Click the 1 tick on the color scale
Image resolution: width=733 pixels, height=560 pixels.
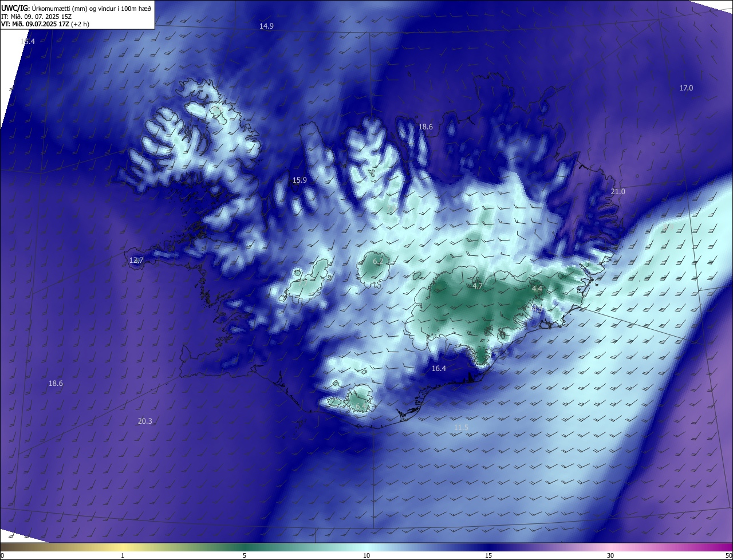[x=123, y=556]
